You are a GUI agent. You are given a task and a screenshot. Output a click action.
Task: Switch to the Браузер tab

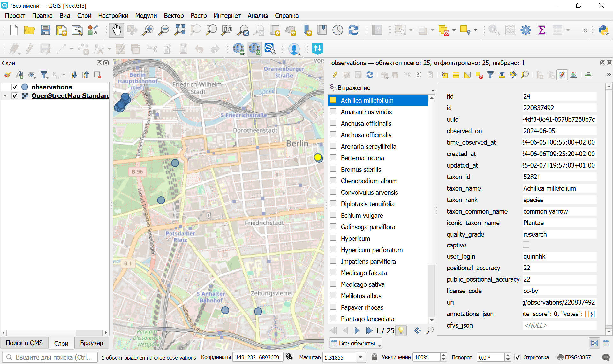92,343
